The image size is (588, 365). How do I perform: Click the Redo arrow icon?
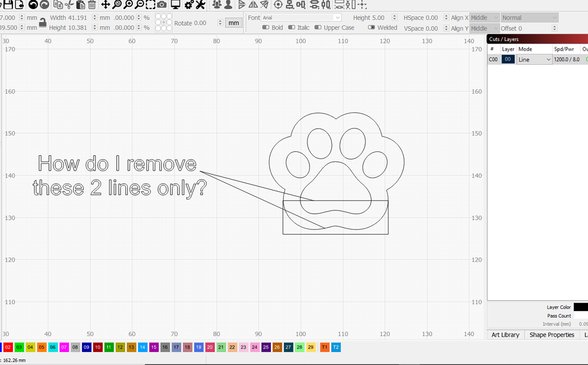(45, 5)
